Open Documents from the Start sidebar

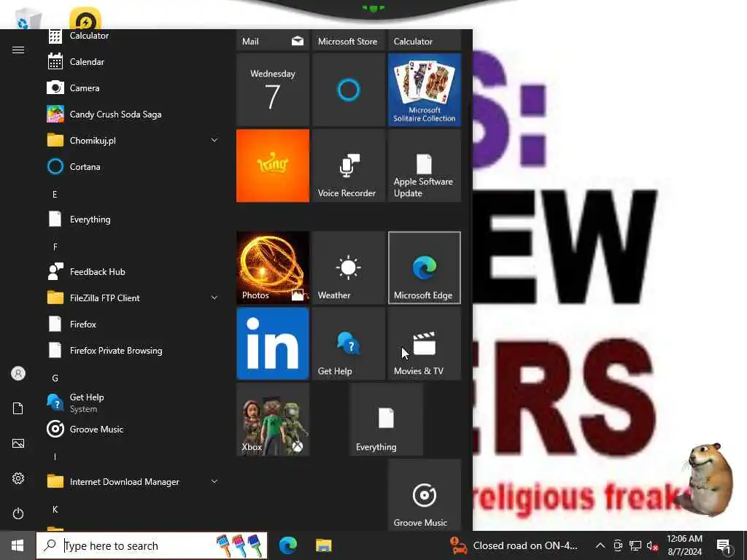[x=18, y=408]
